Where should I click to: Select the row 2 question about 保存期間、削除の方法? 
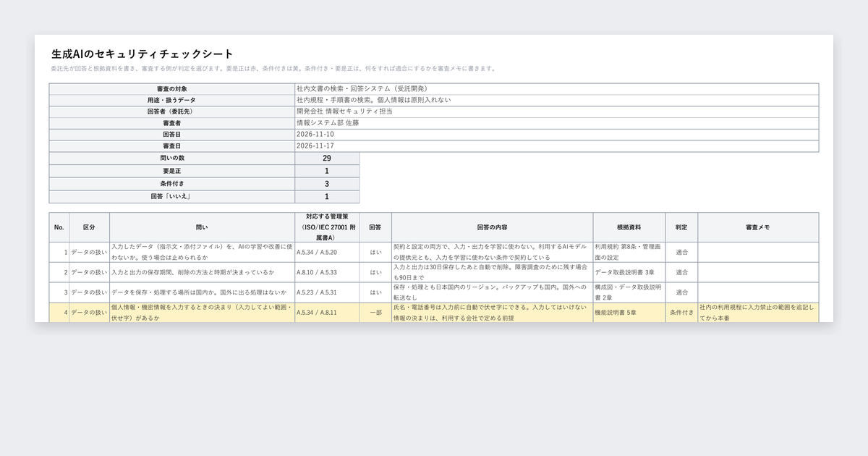(x=203, y=272)
